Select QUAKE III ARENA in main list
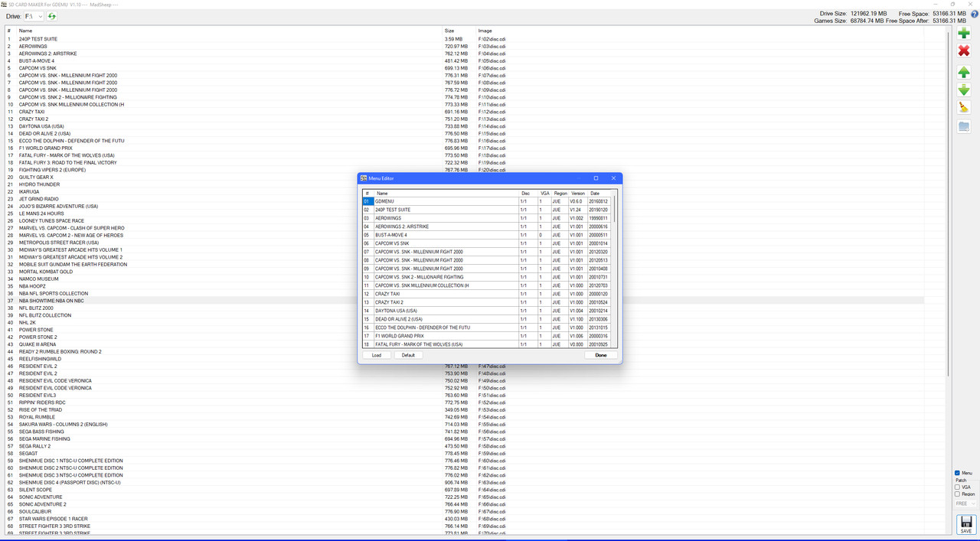 (38, 344)
